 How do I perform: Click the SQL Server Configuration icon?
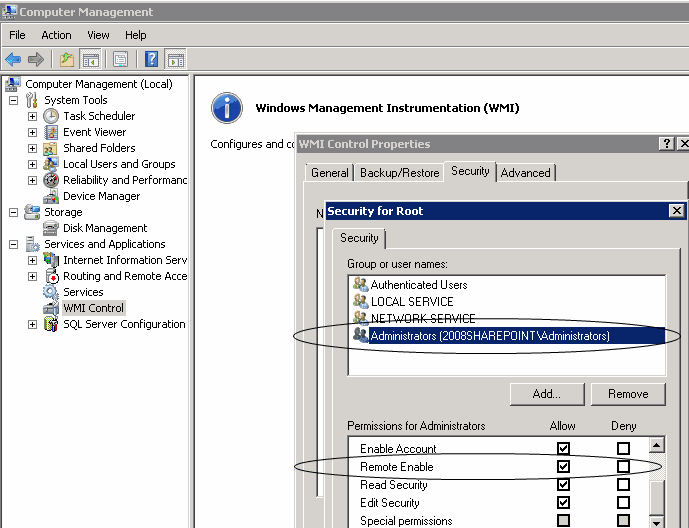coord(51,324)
